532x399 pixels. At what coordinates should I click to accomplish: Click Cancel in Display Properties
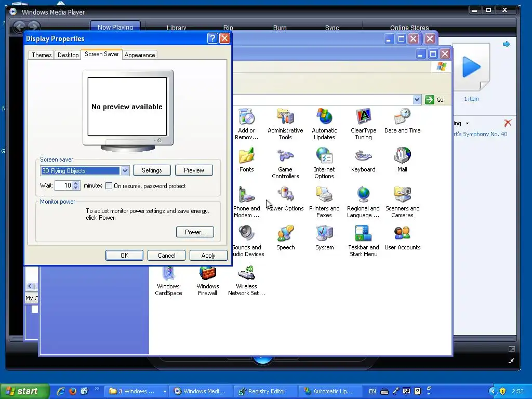point(167,256)
